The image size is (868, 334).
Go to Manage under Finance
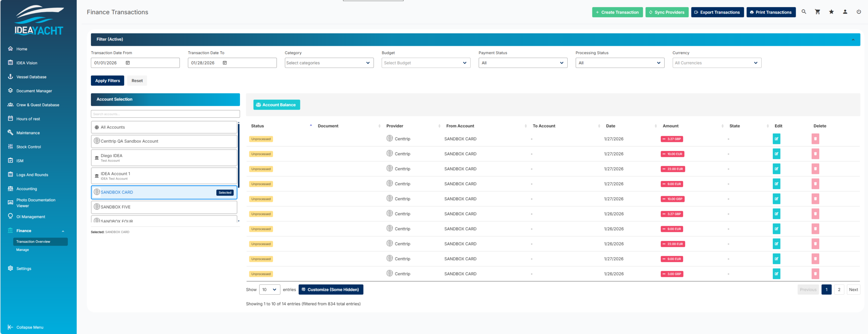23,250
